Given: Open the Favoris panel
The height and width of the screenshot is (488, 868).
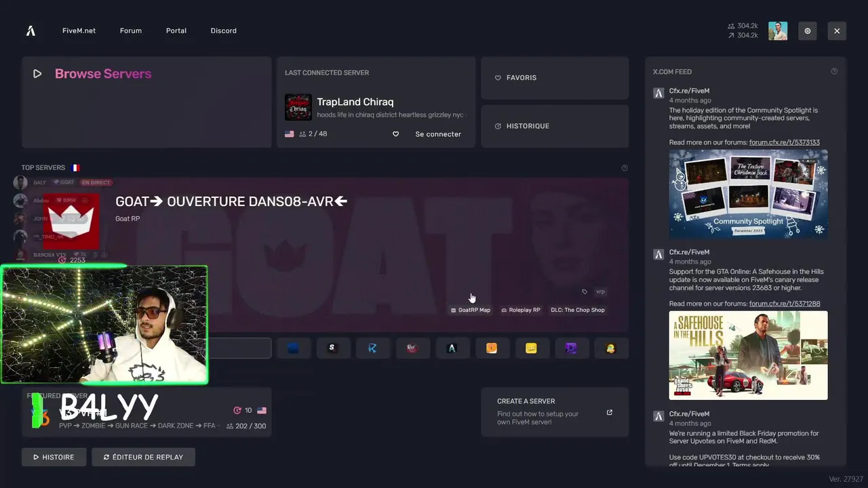Looking at the screenshot, I should 555,78.
